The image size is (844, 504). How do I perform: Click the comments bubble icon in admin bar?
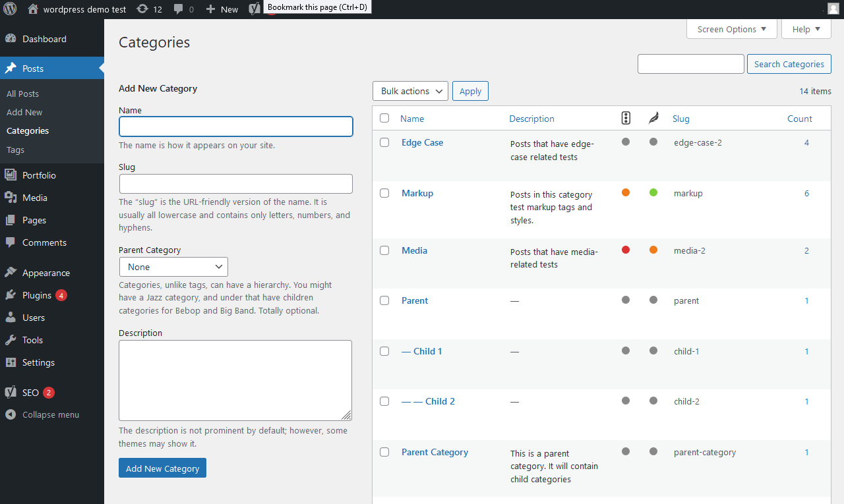(178, 9)
